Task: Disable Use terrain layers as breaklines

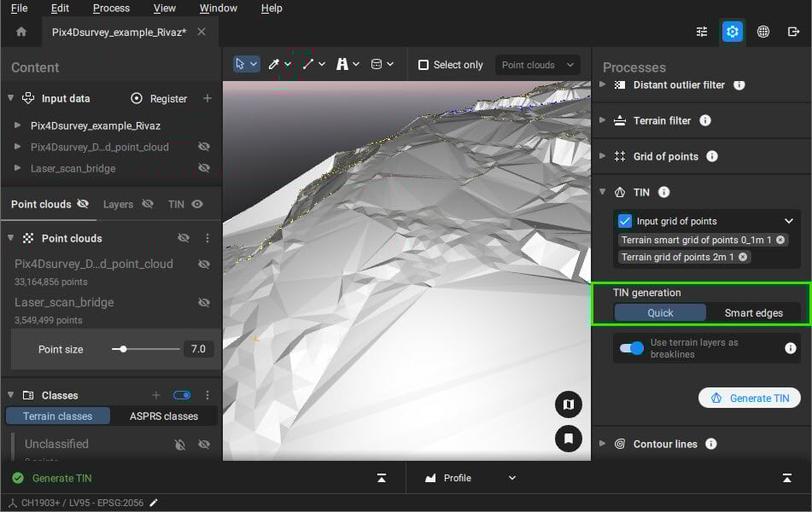Action: [632, 348]
